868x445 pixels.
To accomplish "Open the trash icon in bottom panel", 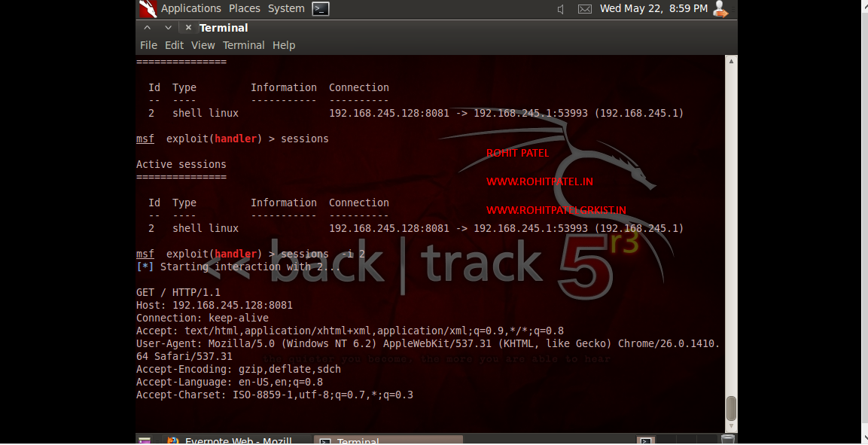I will click(729, 440).
